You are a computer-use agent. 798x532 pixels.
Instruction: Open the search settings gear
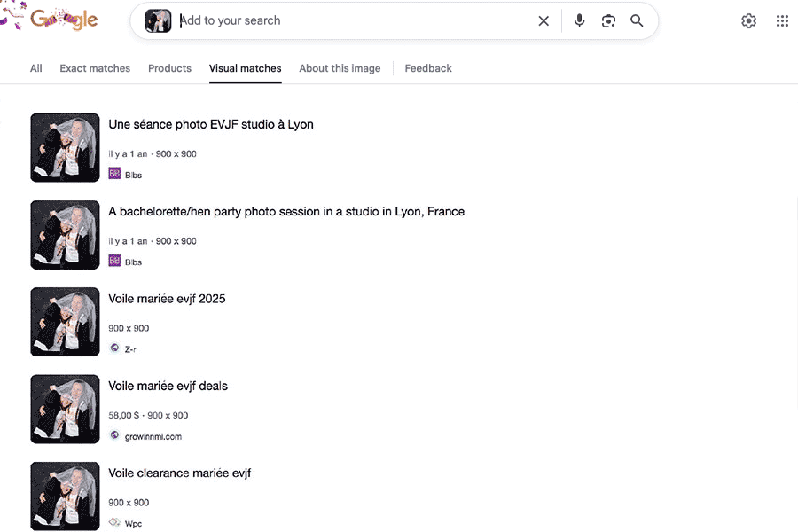click(748, 20)
